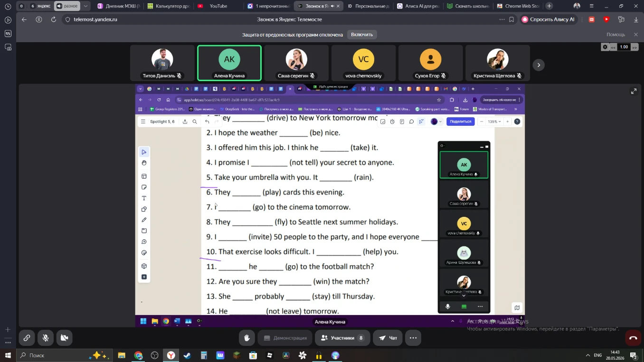The width and height of the screenshot is (644, 362).
Task: Hang up with the red phone button
Action: (x=633, y=338)
